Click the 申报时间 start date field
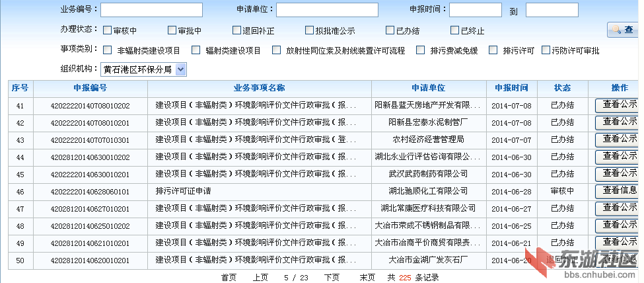The image size is (644, 283). point(475,10)
